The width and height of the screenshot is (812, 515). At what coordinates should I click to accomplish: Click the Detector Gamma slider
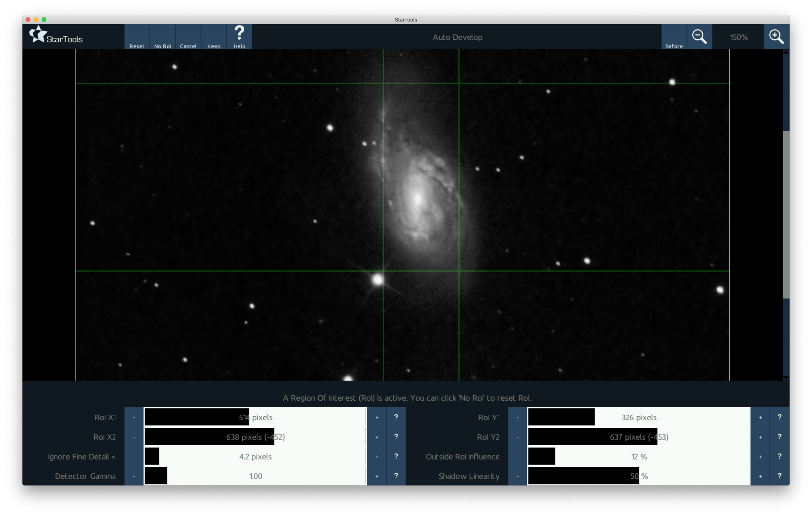tap(255, 476)
